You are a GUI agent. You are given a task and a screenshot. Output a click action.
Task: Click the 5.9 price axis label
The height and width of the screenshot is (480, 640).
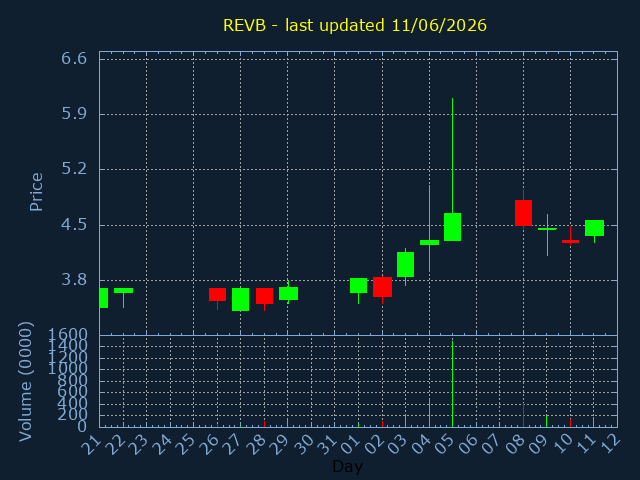click(x=74, y=114)
